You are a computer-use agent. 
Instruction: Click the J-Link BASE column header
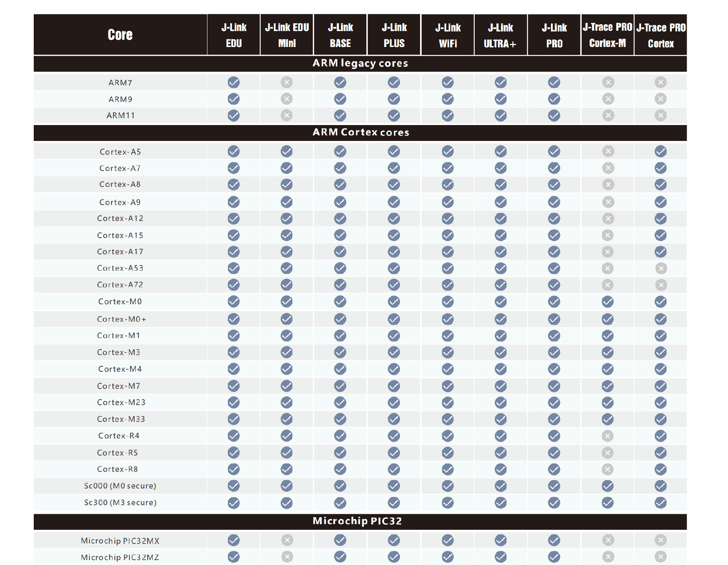(340, 35)
